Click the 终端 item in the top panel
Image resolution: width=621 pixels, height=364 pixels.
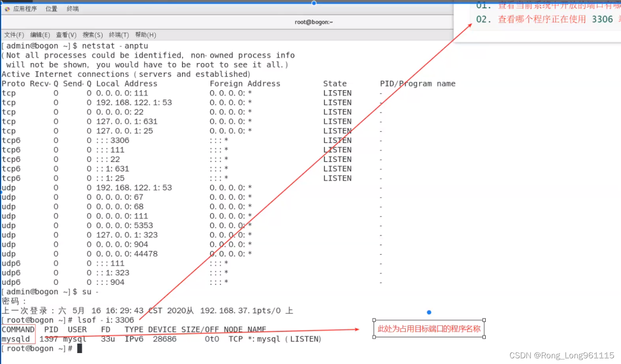pos(73,9)
